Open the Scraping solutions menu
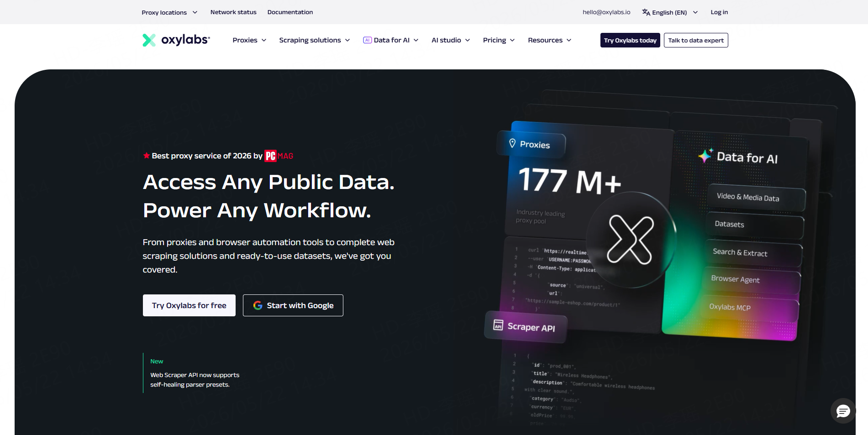Screen dimensions: 868x435 (x=315, y=40)
